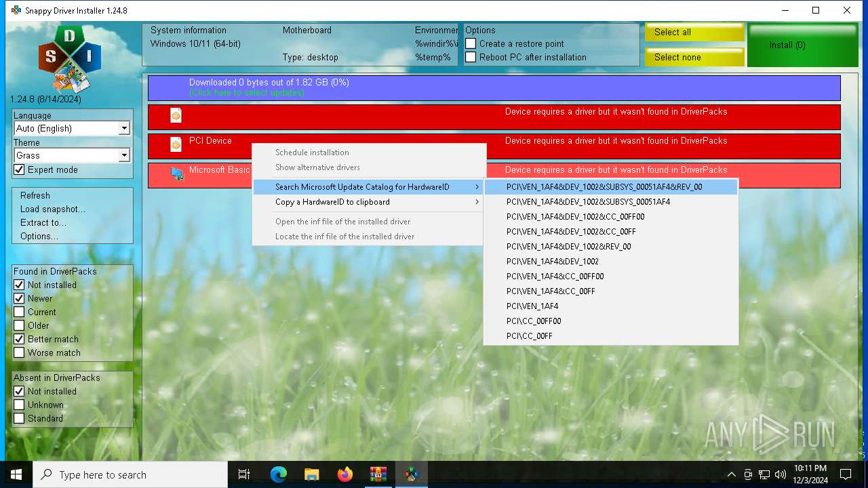Select Schedule installation menu item

click(368, 152)
